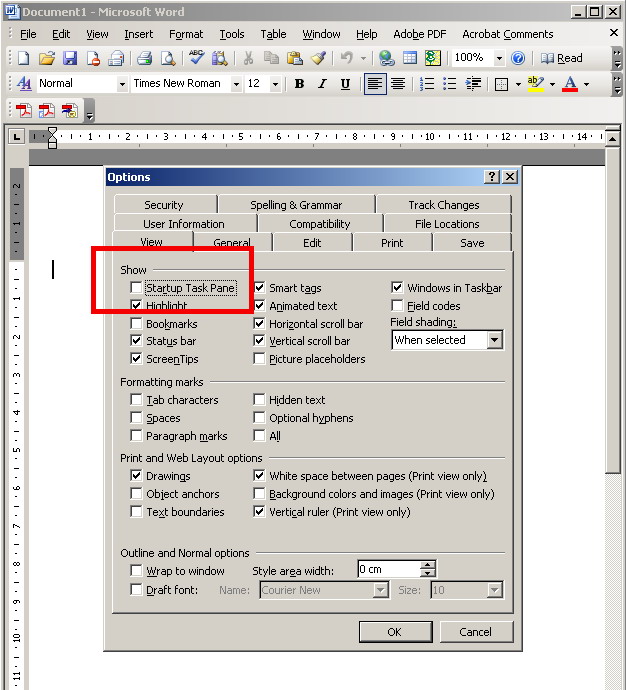Click the Open folder icon

[x=47, y=58]
